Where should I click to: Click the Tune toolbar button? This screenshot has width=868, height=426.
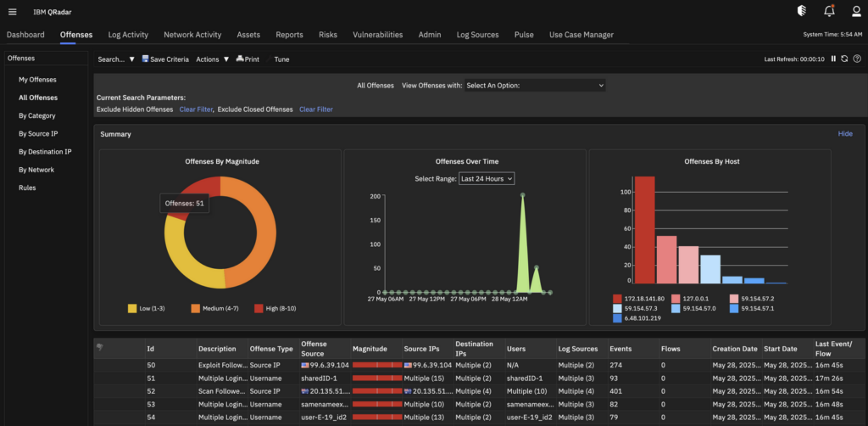pyautogui.click(x=281, y=59)
